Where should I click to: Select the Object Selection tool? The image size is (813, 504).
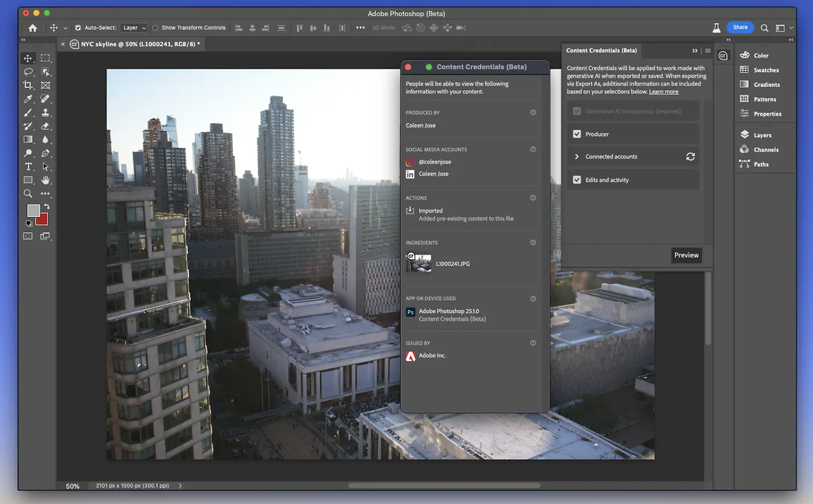pos(45,72)
